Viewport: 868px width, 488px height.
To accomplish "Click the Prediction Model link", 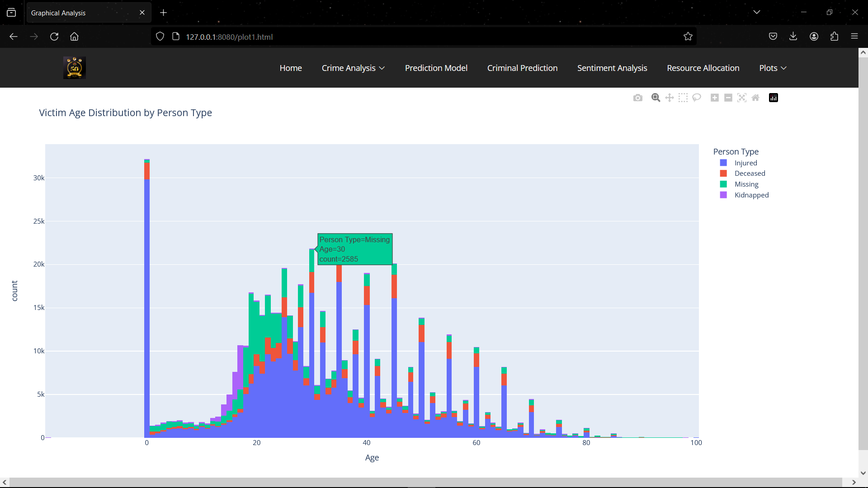I will pyautogui.click(x=436, y=68).
